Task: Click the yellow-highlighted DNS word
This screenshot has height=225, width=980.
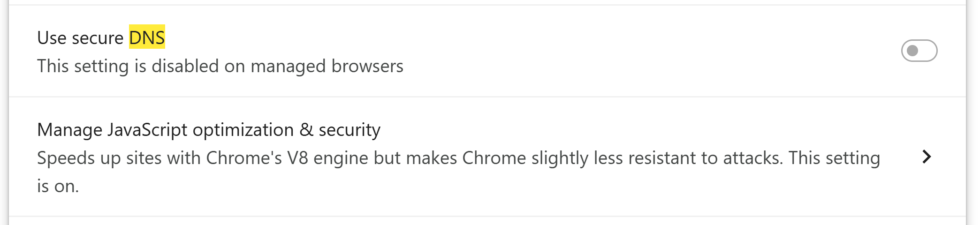Action: coord(147,37)
